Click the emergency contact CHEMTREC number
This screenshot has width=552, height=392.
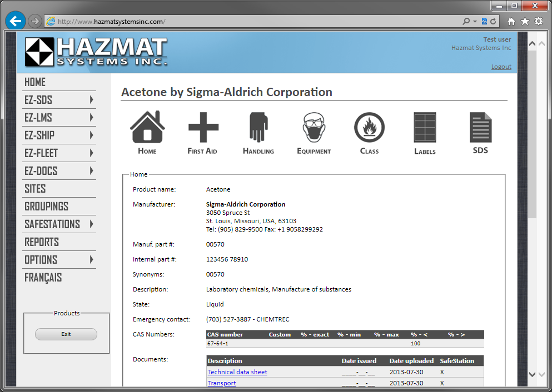pos(247,319)
